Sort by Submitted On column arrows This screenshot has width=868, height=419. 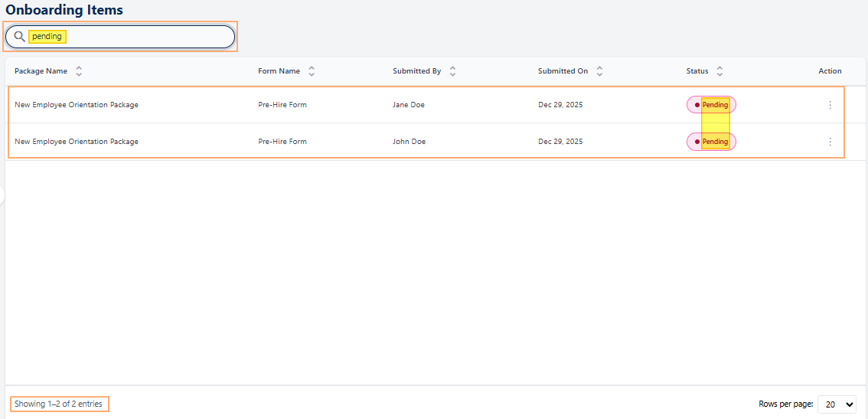(x=599, y=71)
